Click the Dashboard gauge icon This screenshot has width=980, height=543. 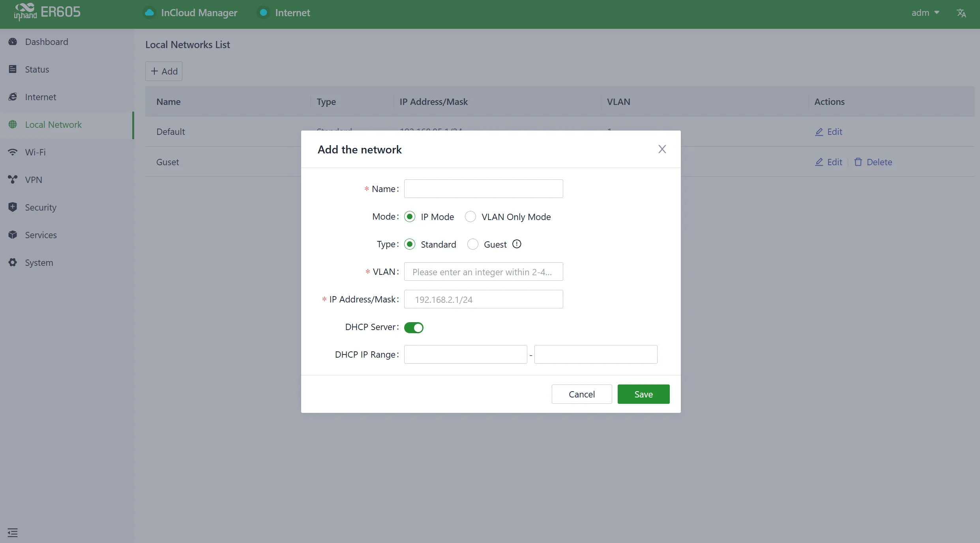point(13,42)
